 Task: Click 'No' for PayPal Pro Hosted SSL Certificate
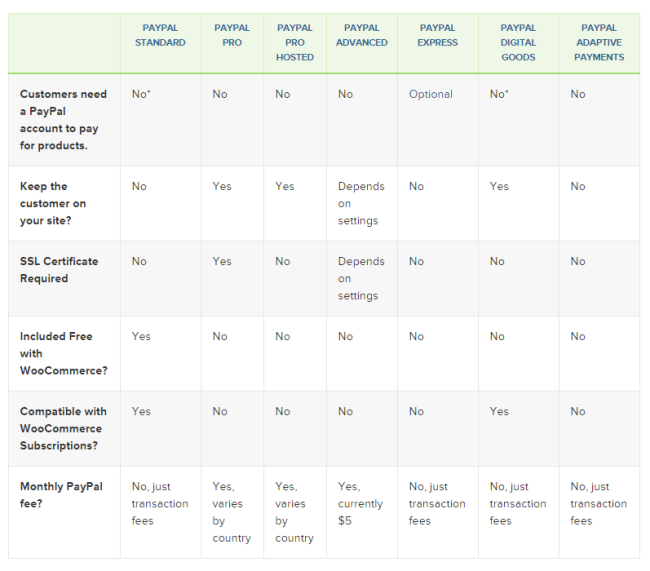click(x=283, y=262)
